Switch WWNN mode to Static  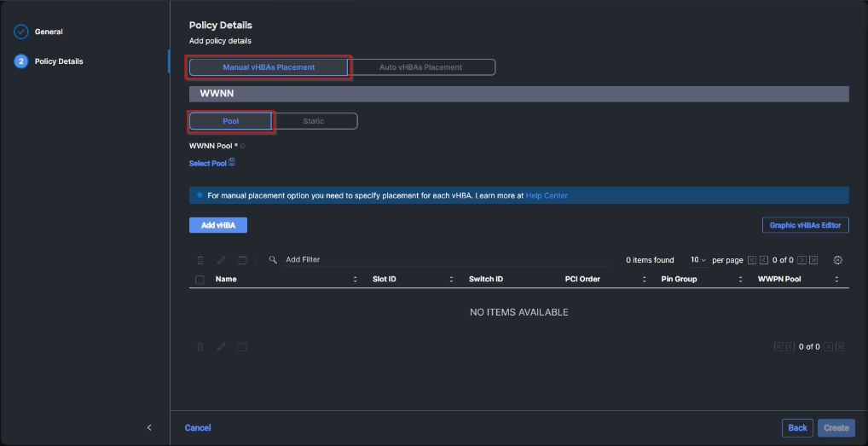[314, 121]
